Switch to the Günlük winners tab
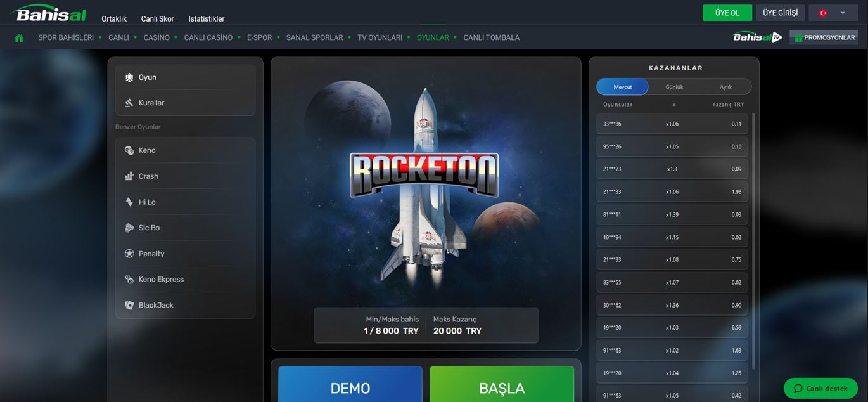The width and height of the screenshot is (868, 402). pyautogui.click(x=674, y=87)
